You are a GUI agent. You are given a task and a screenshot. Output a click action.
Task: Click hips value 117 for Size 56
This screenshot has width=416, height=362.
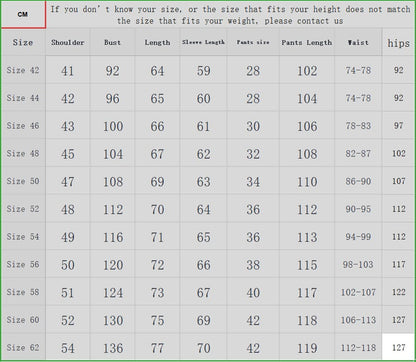(x=399, y=264)
